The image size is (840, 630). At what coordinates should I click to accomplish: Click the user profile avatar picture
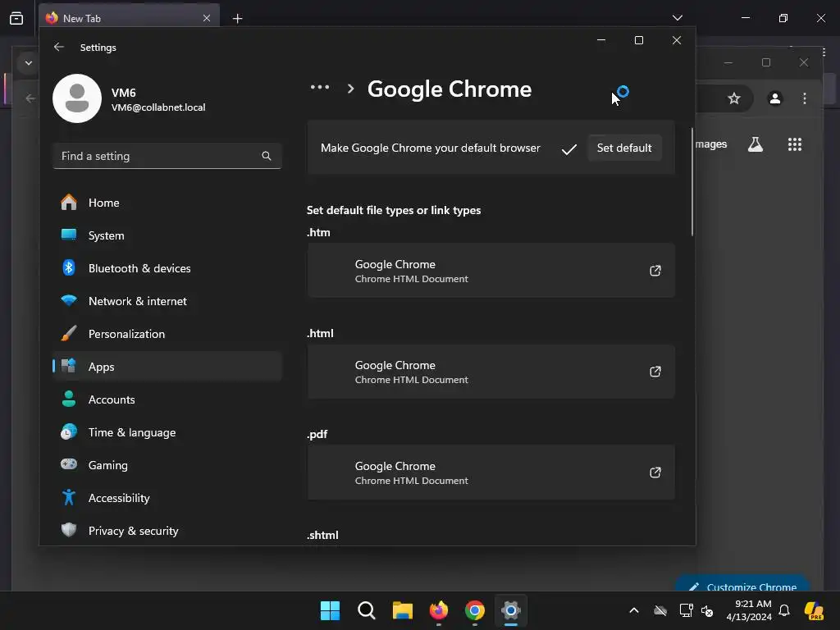tap(77, 98)
